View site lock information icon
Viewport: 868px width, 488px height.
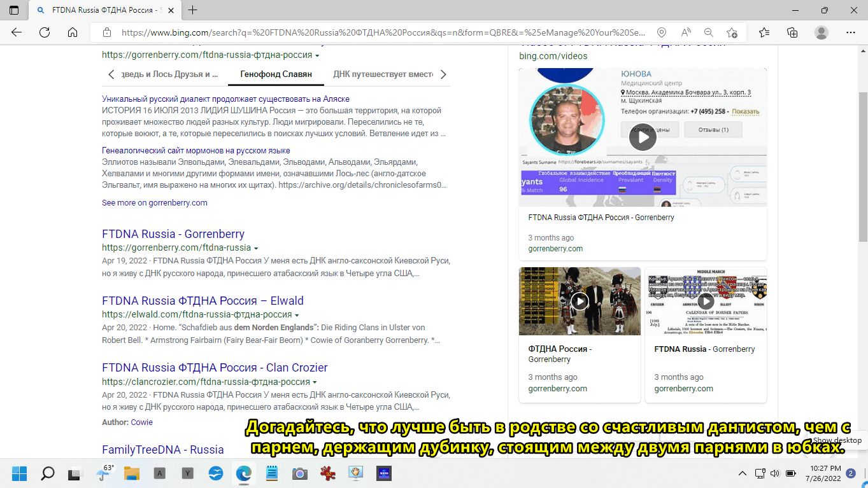click(x=107, y=32)
